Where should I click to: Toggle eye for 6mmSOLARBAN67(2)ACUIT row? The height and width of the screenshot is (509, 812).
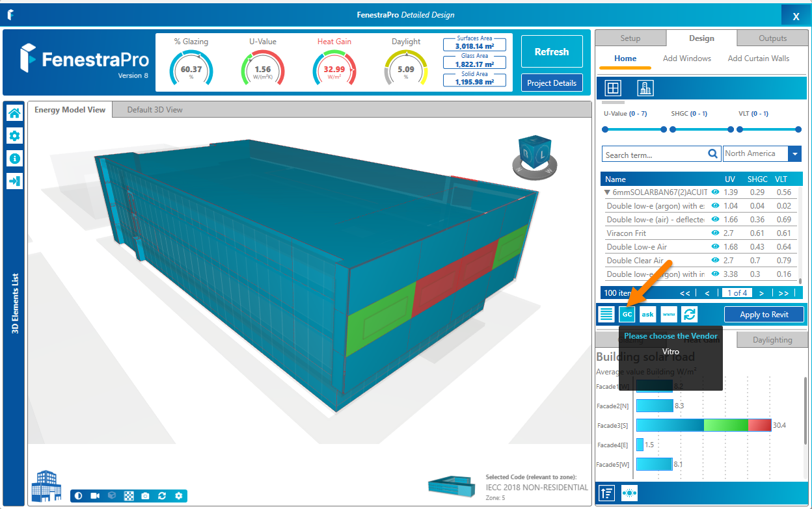[716, 192]
